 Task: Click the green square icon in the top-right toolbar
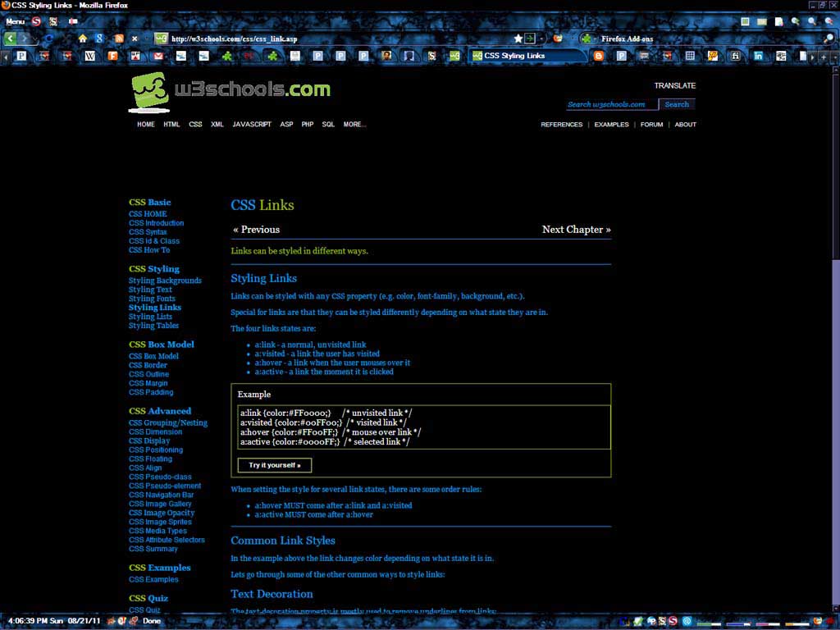[x=745, y=21]
